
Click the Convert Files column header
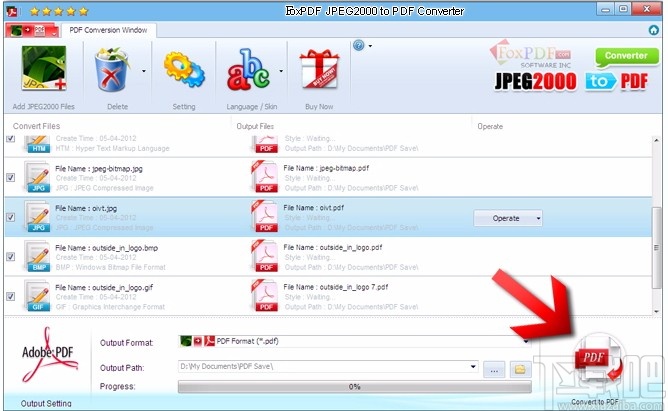click(37, 126)
